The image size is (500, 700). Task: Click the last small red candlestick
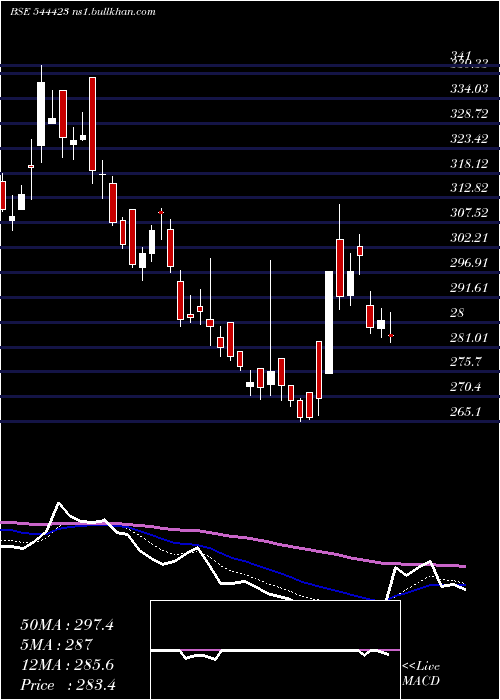point(391,335)
